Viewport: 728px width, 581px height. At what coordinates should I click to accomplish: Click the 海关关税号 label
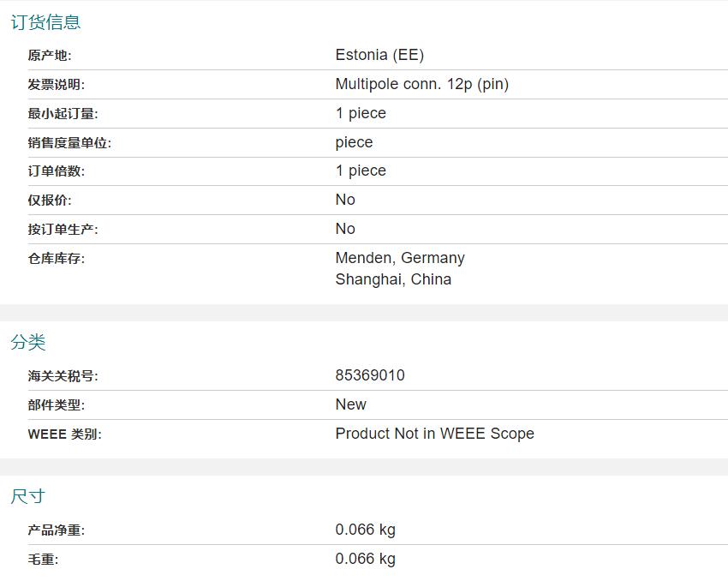pyautogui.click(x=63, y=376)
